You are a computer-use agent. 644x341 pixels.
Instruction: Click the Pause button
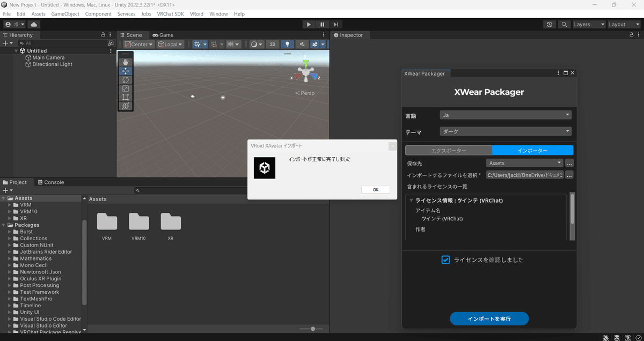coord(322,24)
